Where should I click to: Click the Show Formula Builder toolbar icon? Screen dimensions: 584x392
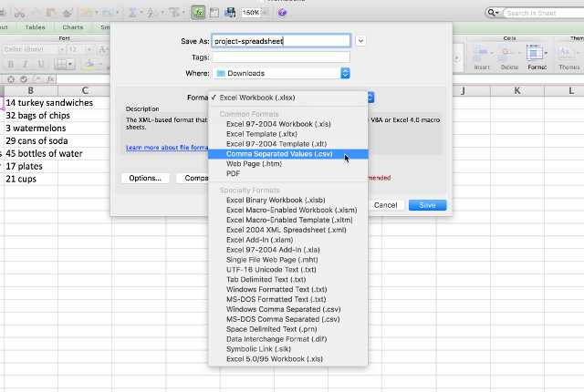pos(198,13)
